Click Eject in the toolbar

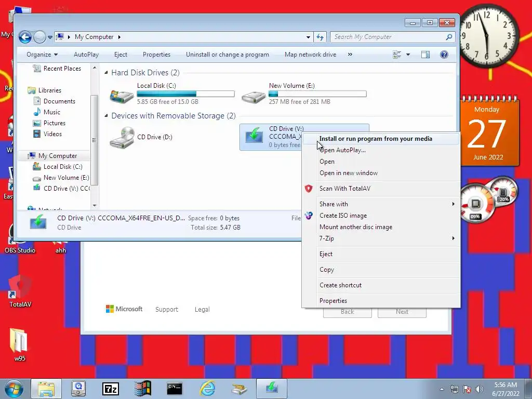pos(121,55)
